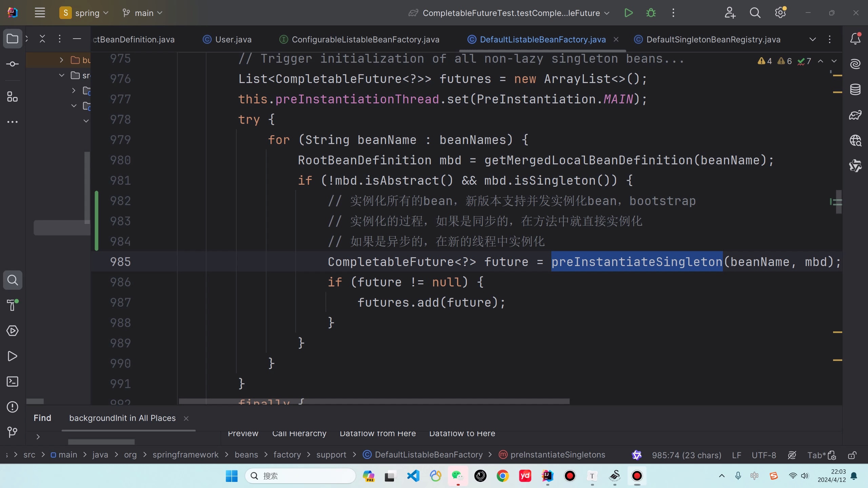Open Search Everywhere magnifier in title bar
Screen dimensions: 868x488
[x=755, y=13]
